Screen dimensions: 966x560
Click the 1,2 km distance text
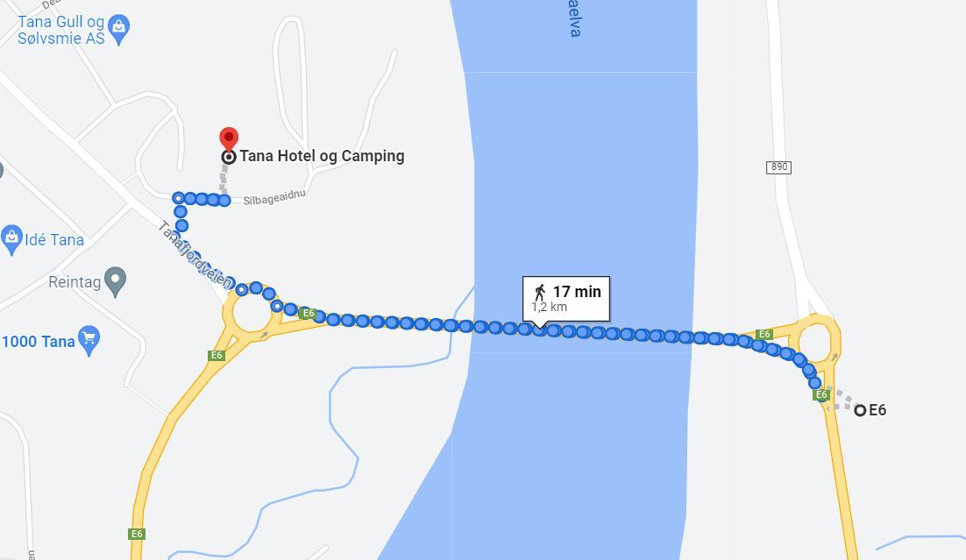pyautogui.click(x=549, y=307)
